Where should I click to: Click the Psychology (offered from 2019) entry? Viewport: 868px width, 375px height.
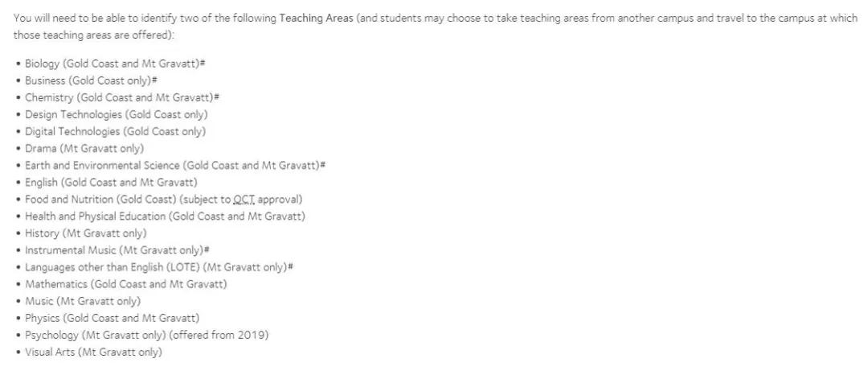coord(146,335)
